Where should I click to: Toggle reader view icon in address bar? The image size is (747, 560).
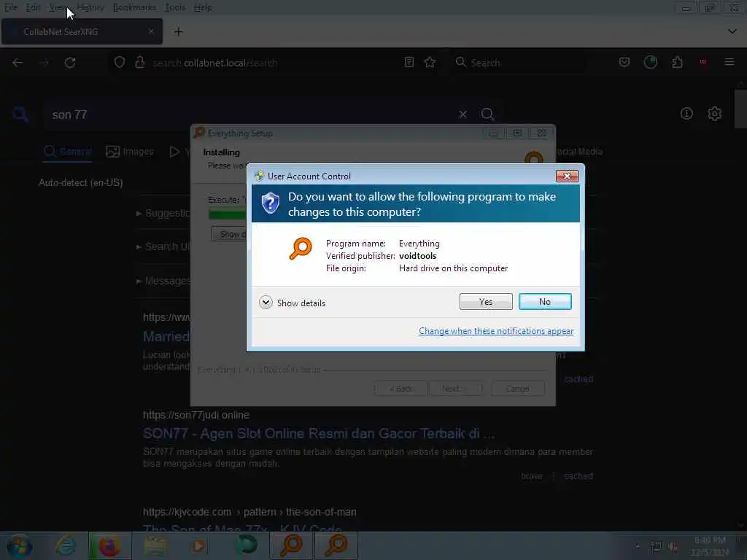click(409, 63)
